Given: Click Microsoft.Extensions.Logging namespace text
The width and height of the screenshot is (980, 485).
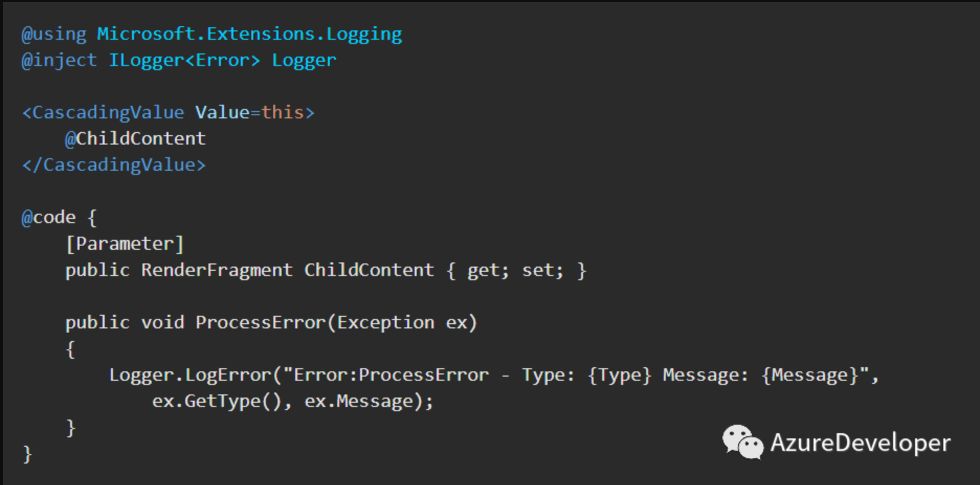Looking at the screenshot, I should point(249,35).
